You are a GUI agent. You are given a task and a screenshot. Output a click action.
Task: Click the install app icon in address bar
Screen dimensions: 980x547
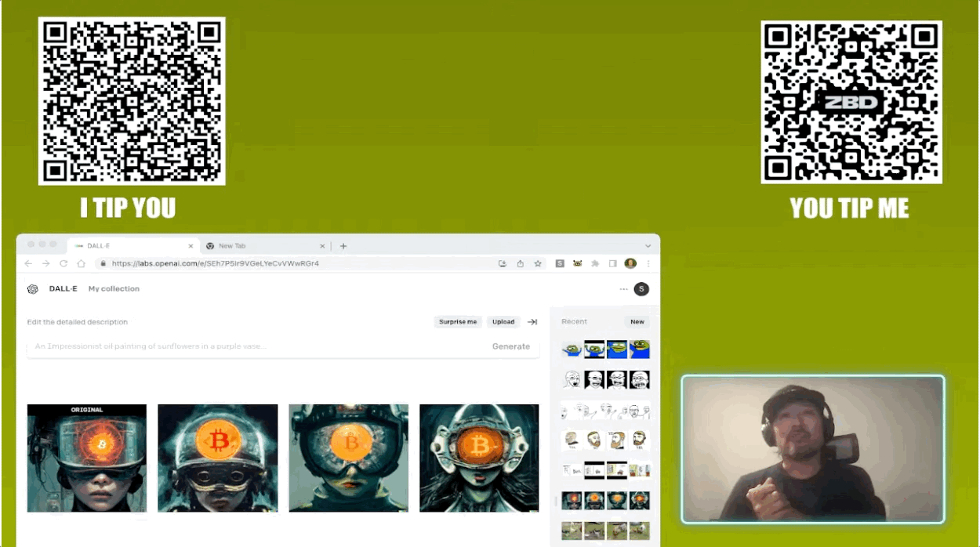(503, 264)
